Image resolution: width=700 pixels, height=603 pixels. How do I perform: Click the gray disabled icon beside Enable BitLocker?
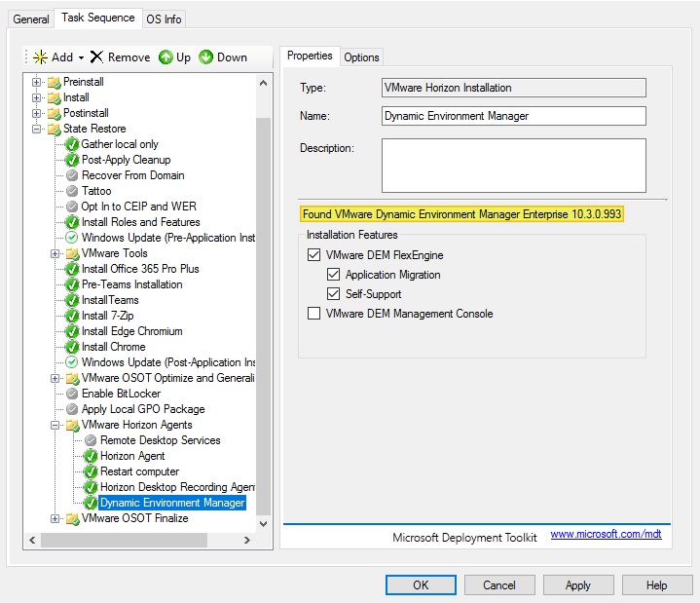72,394
